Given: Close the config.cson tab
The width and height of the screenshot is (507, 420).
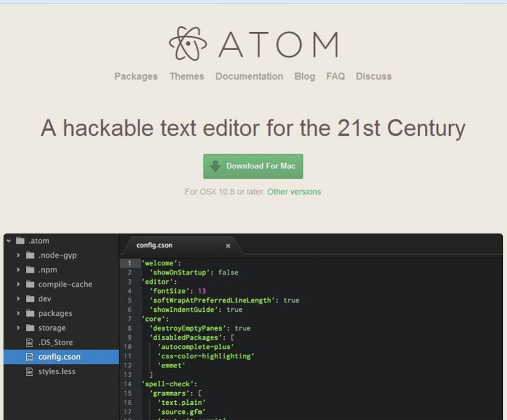Looking at the screenshot, I should coord(228,246).
